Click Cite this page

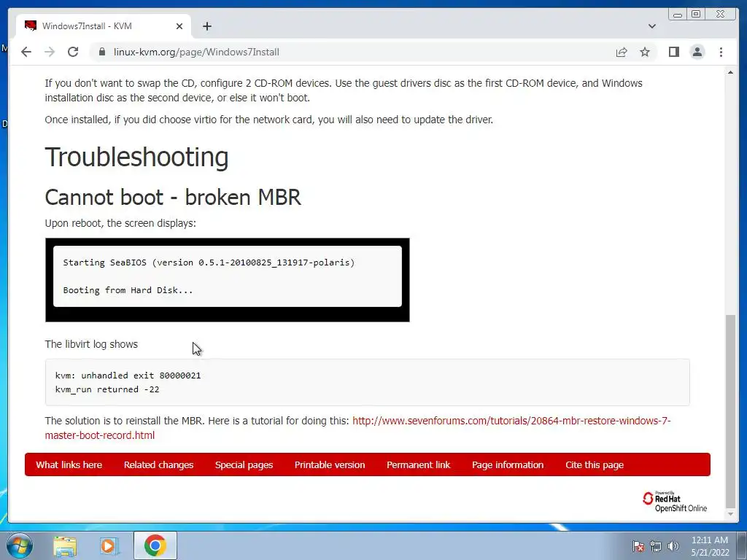(x=595, y=464)
